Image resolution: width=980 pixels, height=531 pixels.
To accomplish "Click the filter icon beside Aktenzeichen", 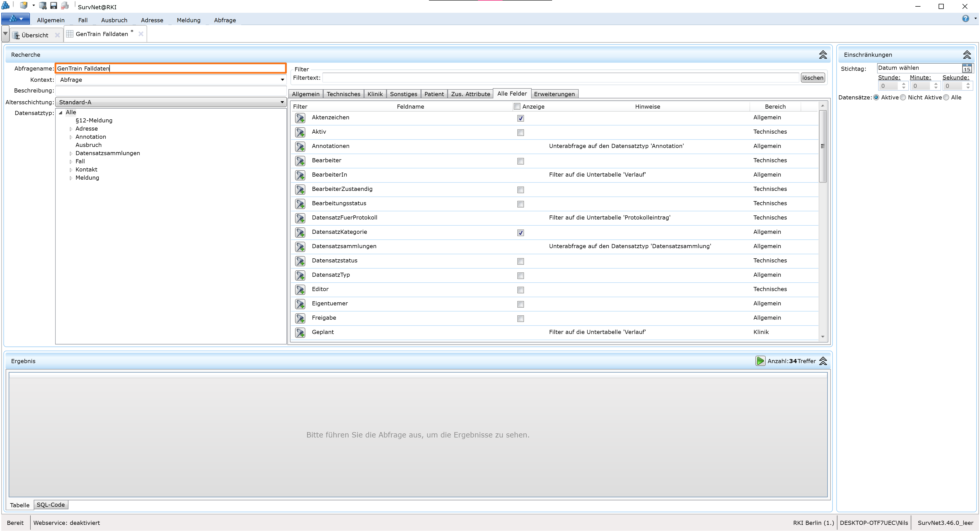I will 300,118.
